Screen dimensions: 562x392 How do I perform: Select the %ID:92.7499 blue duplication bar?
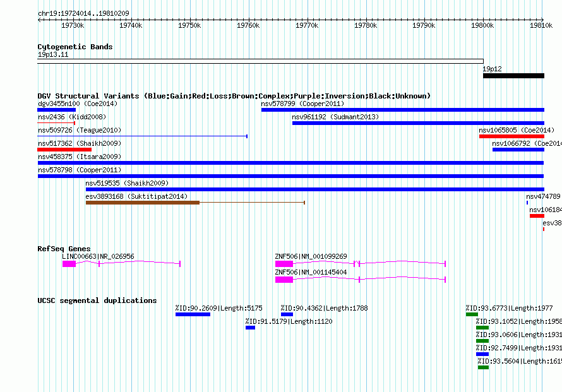482,354
